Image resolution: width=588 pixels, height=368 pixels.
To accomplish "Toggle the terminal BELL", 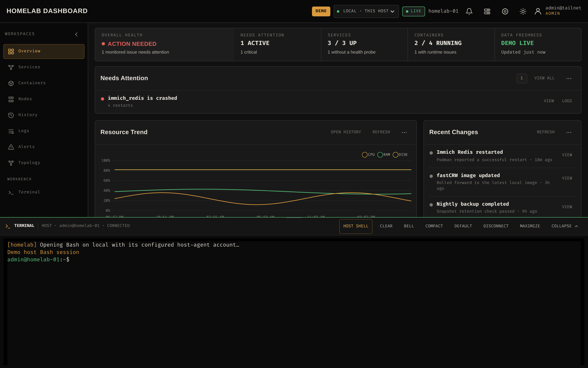I will (x=409, y=226).
